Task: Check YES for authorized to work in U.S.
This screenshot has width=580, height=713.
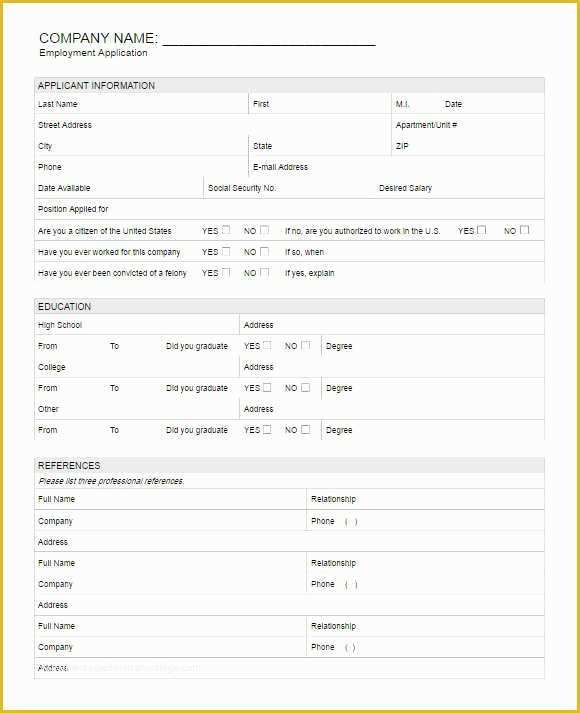Action: coord(482,230)
